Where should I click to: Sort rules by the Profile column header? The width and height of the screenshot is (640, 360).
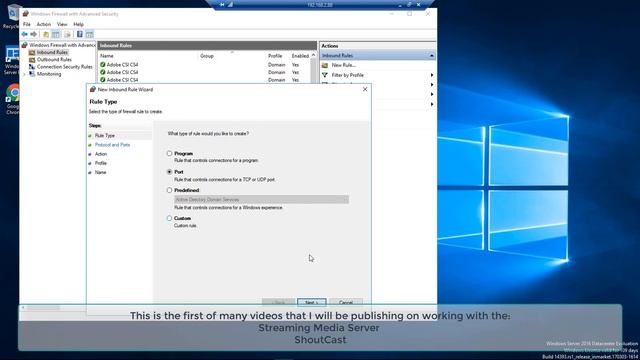(x=275, y=56)
